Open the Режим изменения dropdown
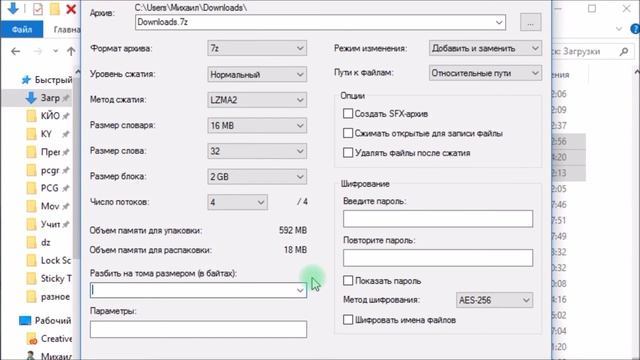This screenshot has height=360, width=640. click(x=485, y=48)
